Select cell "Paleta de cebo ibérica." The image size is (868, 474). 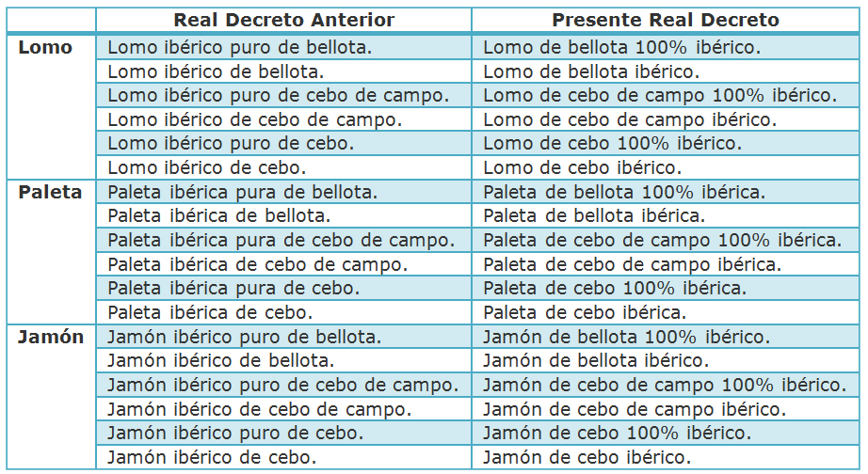coord(585,312)
